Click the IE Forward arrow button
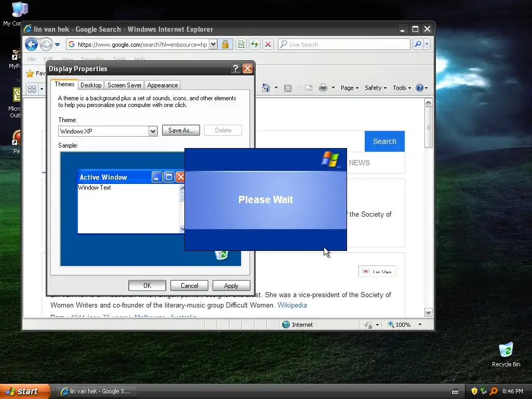 [46, 45]
